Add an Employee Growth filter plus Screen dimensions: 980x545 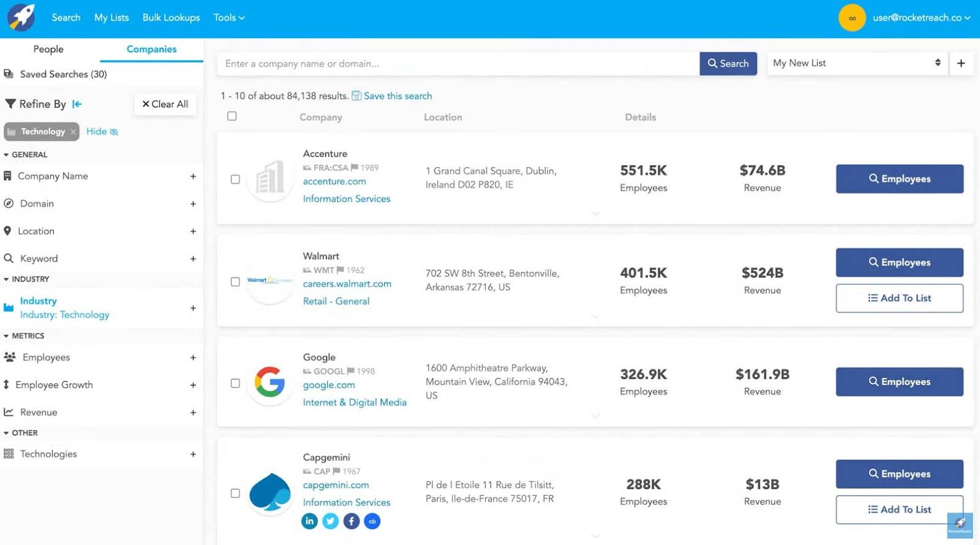pyautogui.click(x=193, y=385)
